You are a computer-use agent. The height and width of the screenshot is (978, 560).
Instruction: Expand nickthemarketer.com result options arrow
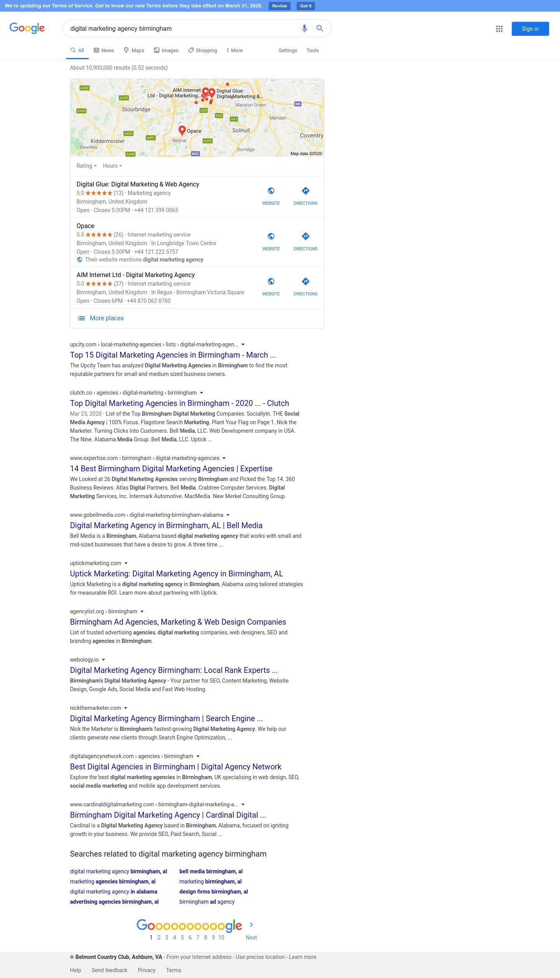pos(126,708)
